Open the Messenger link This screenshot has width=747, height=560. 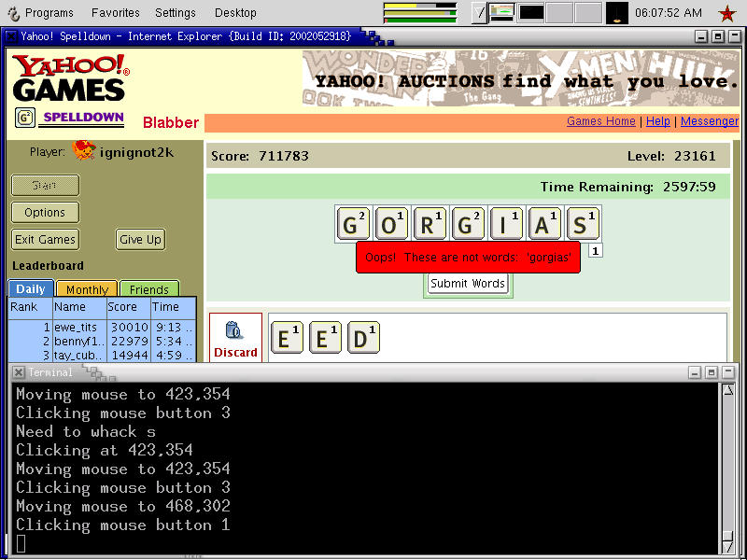coord(710,121)
